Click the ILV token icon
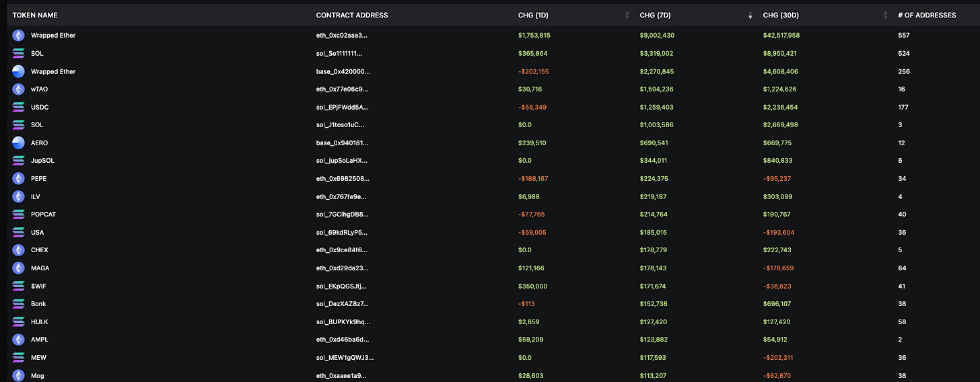This screenshot has width=980, height=382. pyautogui.click(x=18, y=196)
